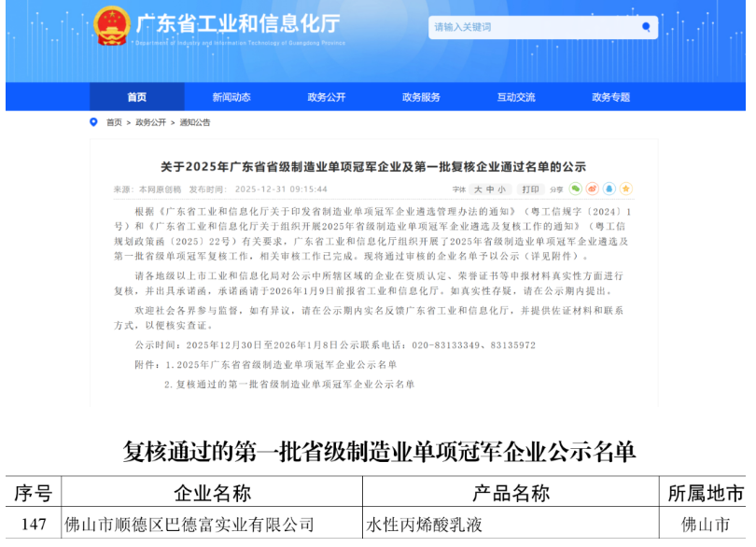Go to the 新闻动态 tab
756x547 pixels.
(231, 97)
